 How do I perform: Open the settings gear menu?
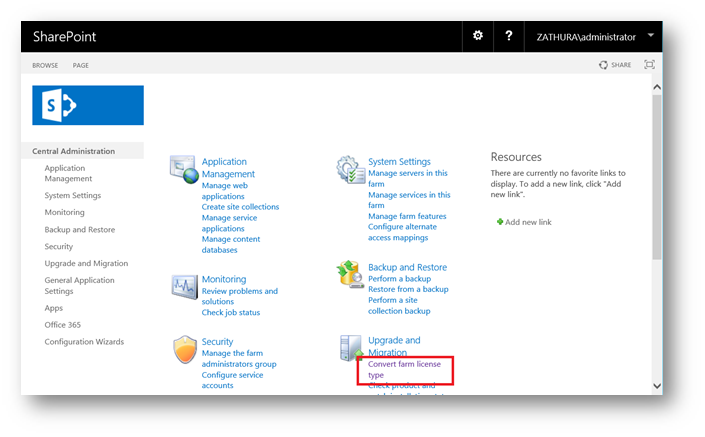coord(477,36)
